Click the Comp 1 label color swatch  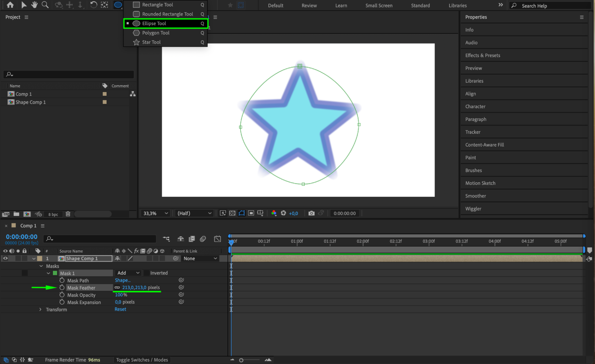104,94
